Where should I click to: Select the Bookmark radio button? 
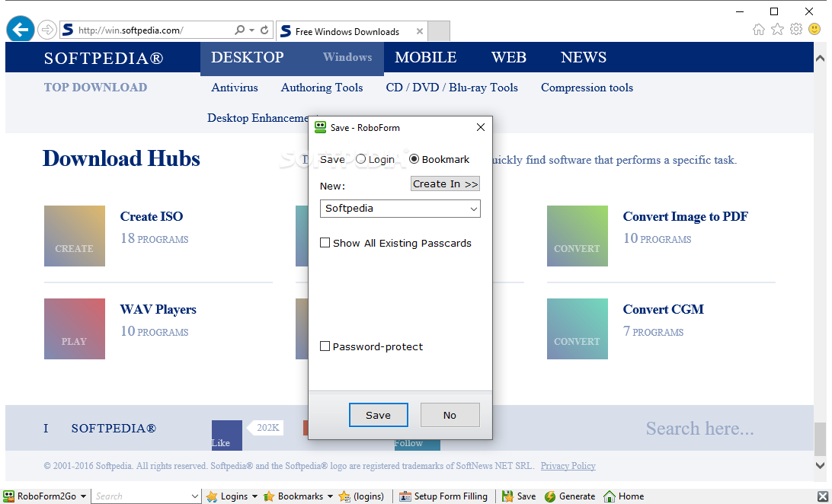[x=414, y=159]
